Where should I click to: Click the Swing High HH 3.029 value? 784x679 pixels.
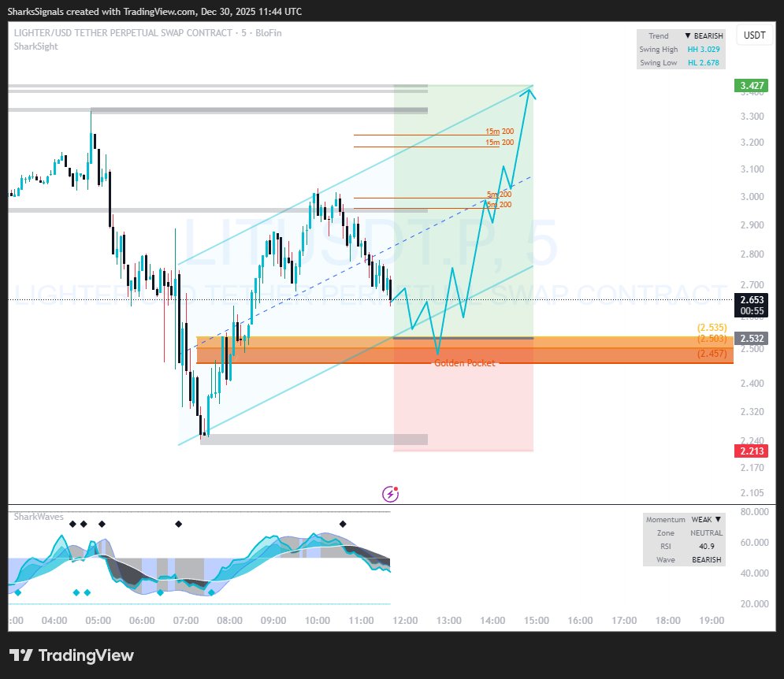point(704,50)
